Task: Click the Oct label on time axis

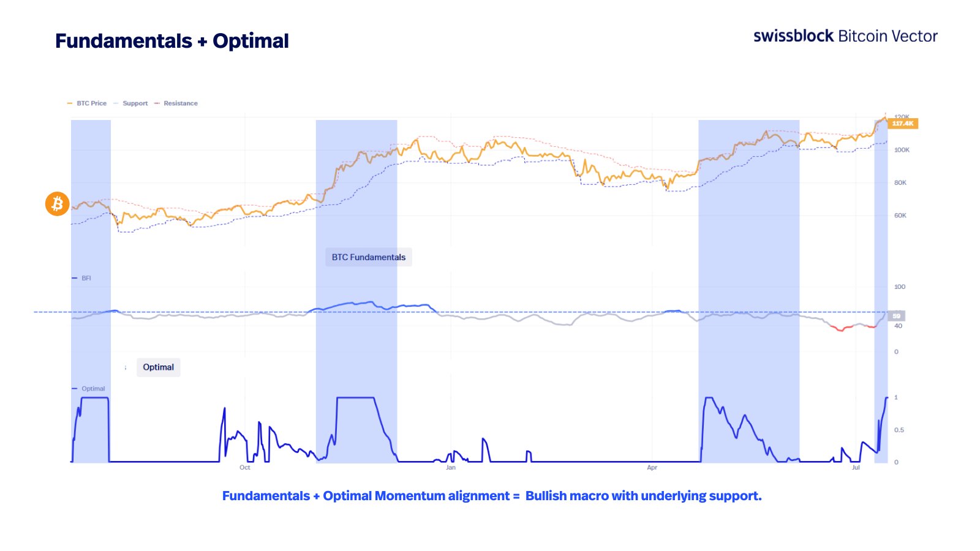Action: point(244,468)
